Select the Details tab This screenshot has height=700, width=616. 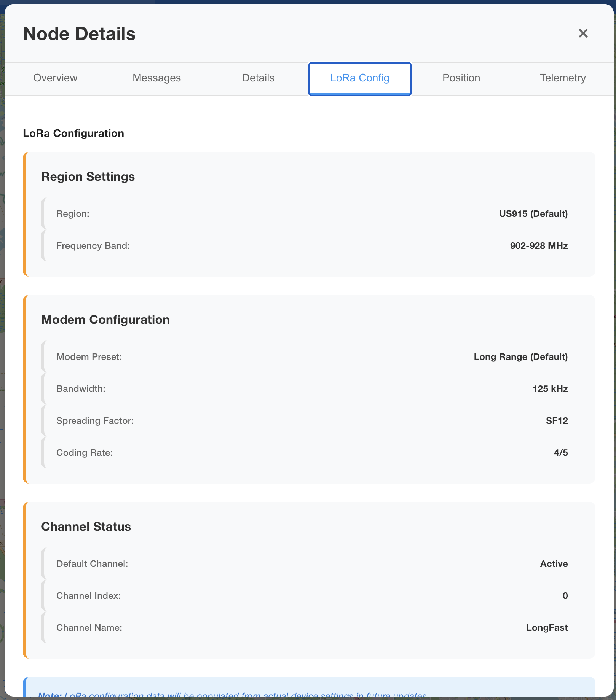tap(258, 78)
